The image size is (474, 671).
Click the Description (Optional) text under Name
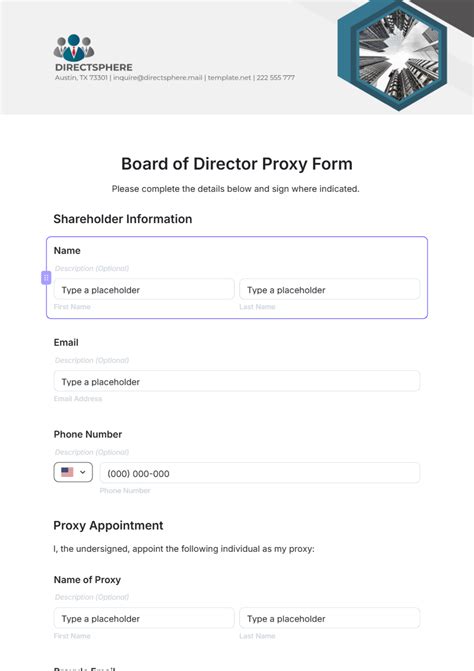[92, 268]
